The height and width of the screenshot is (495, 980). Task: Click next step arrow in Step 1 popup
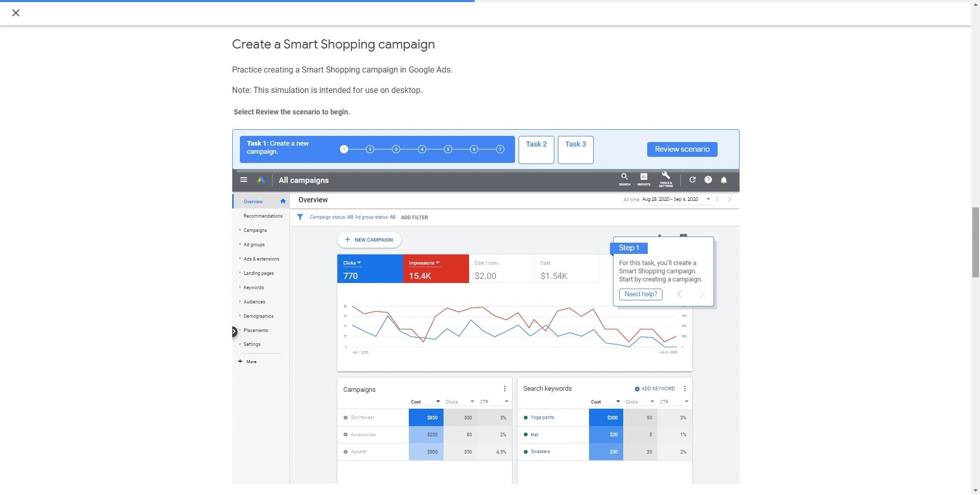tap(702, 294)
